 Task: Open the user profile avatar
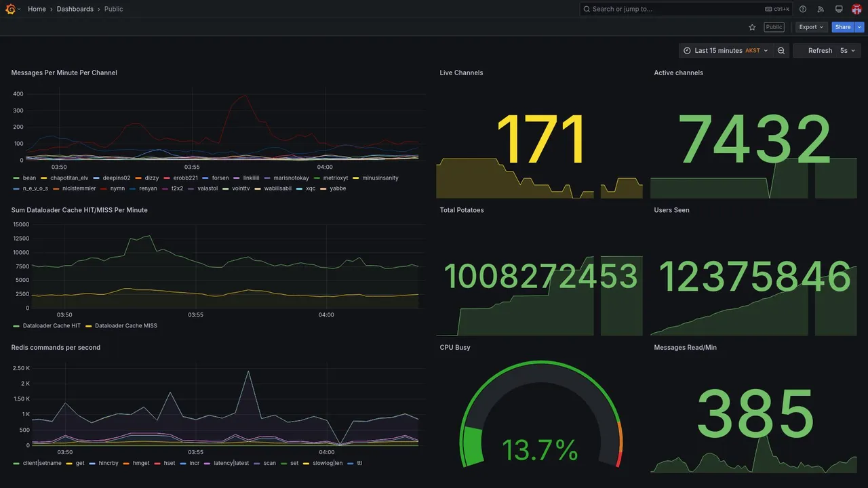(x=856, y=9)
